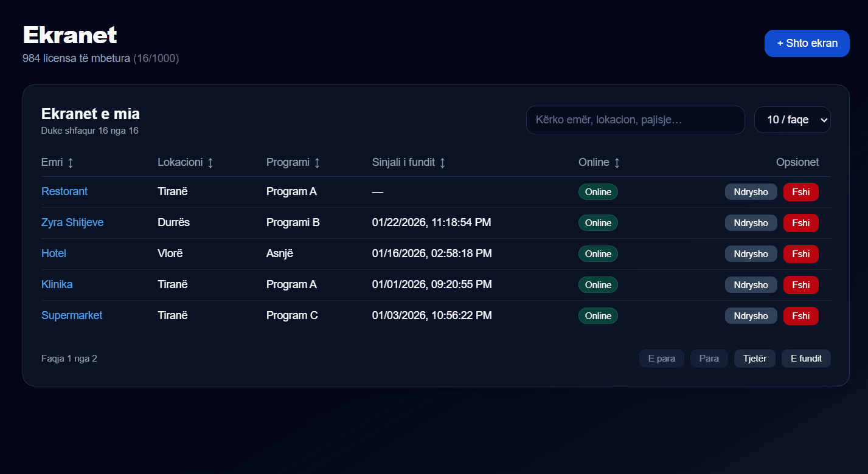This screenshot has height=474, width=868.
Task: Edit Klinika using its Ndrysho button
Action: coord(751,284)
